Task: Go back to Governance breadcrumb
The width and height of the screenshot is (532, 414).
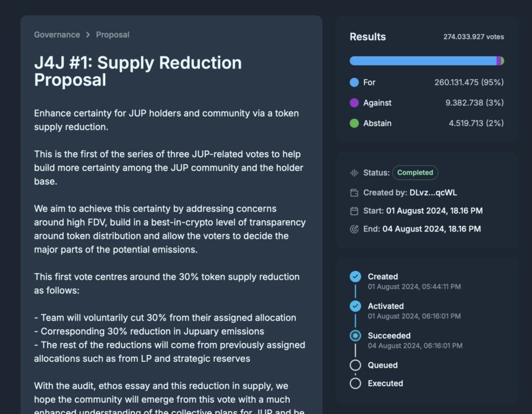Action: tap(57, 35)
